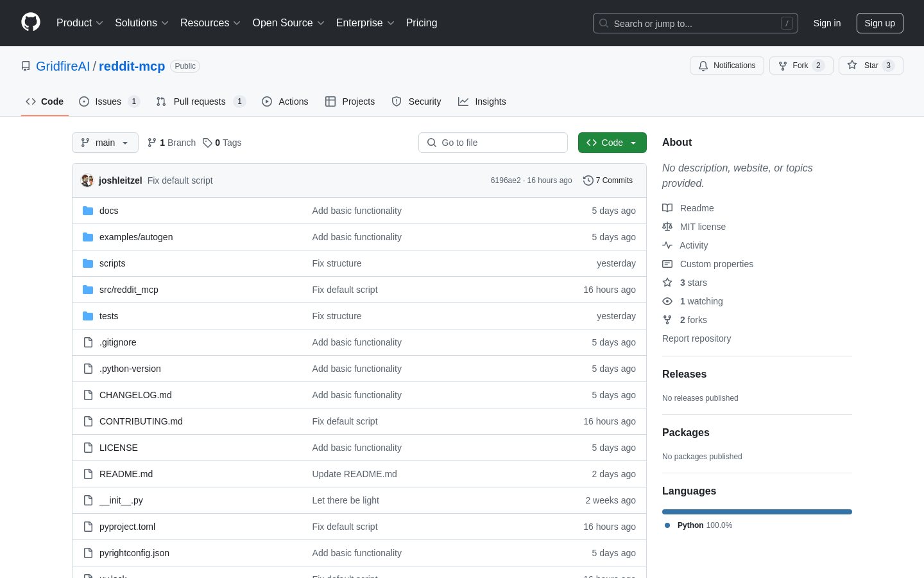Click the docs folder icon
Screen dimensions: 924x578
pos(88,211)
